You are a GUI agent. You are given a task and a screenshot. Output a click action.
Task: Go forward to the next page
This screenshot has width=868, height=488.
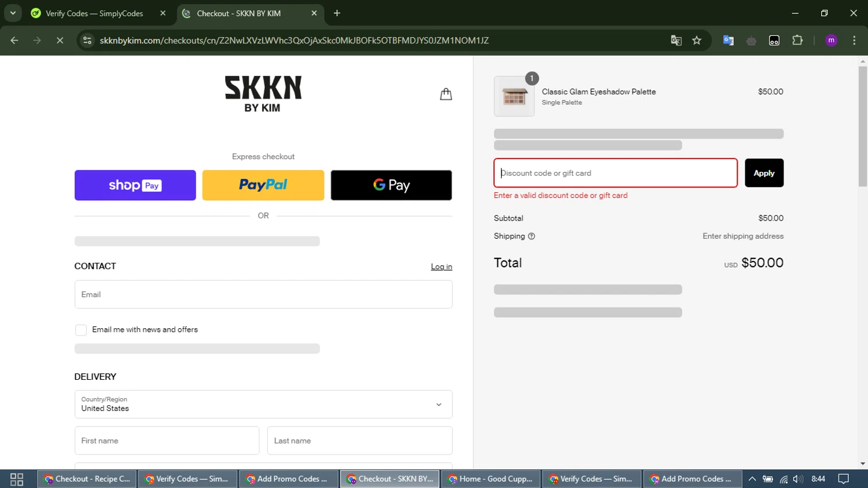(x=37, y=41)
